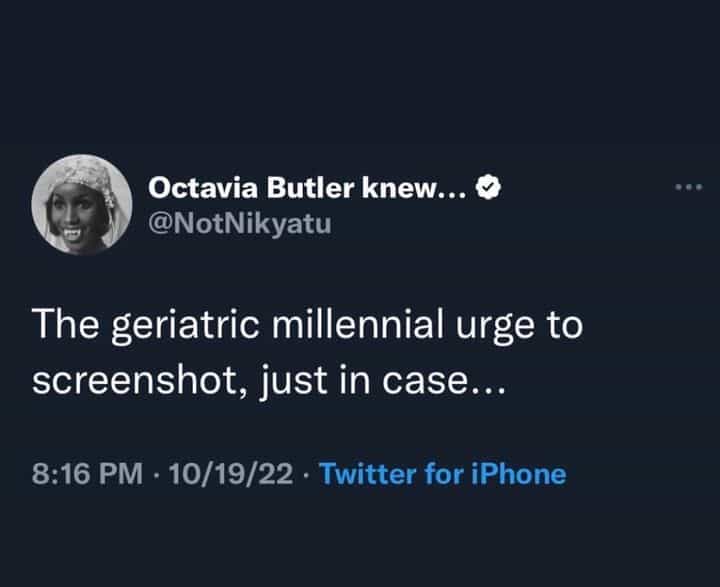Screen dimensions: 720x587
Task: Click the 8:16 PM timestamp
Action: pos(87,473)
